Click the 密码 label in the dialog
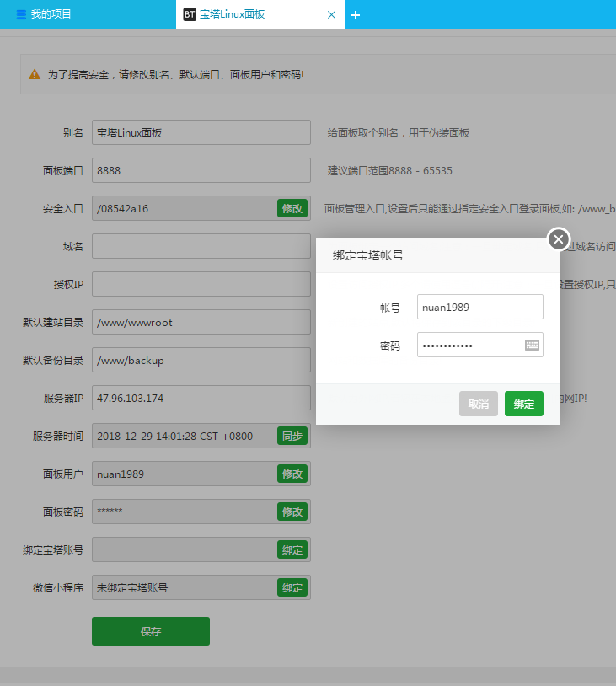The image size is (616, 686). click(x=390, y=346)
